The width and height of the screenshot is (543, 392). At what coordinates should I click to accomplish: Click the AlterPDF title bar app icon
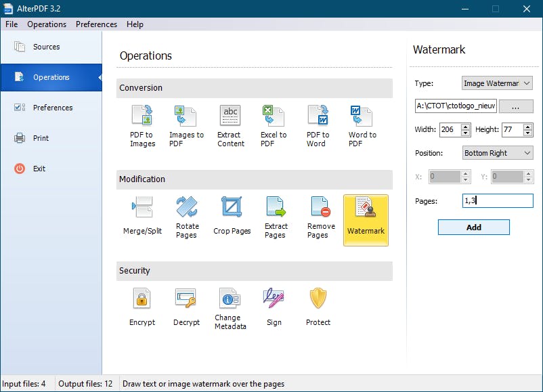pos(8,9)
